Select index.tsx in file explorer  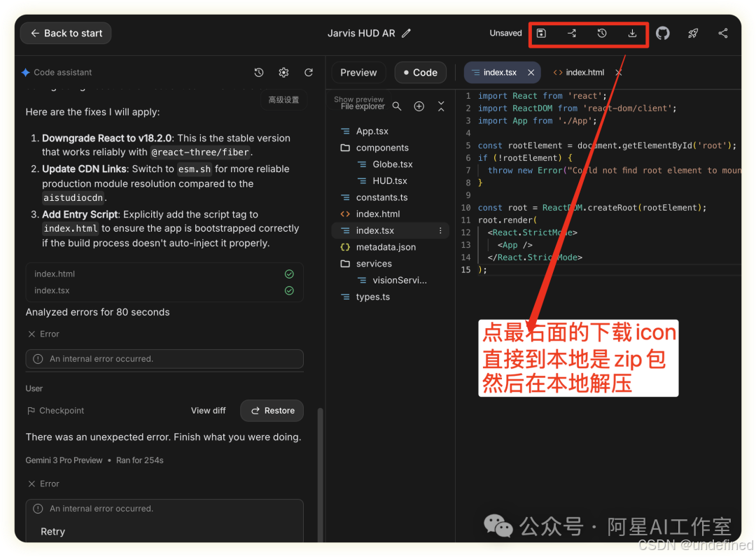(391, 230)
